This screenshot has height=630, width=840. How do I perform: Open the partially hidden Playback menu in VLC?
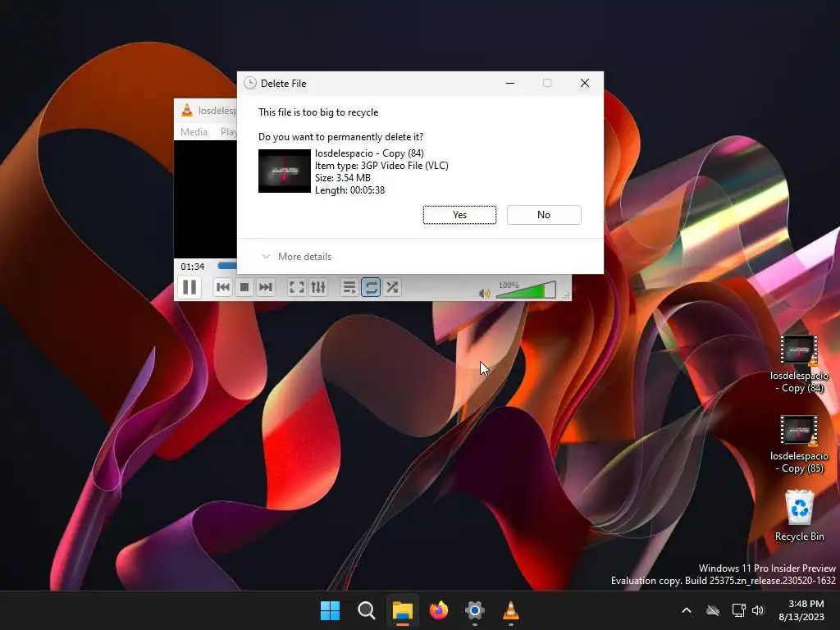pyautogui.click(x=229, y=132)
